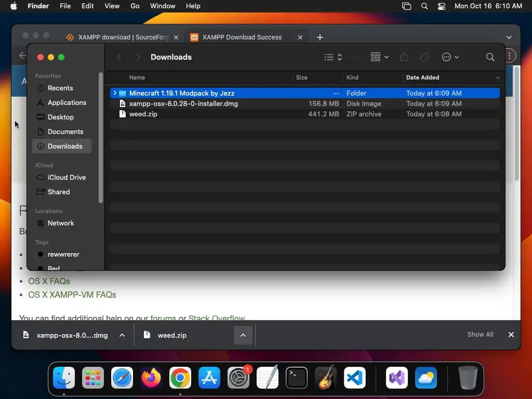
Task: Open Shared in Finder sidebar
Action: tap(62, 192)
